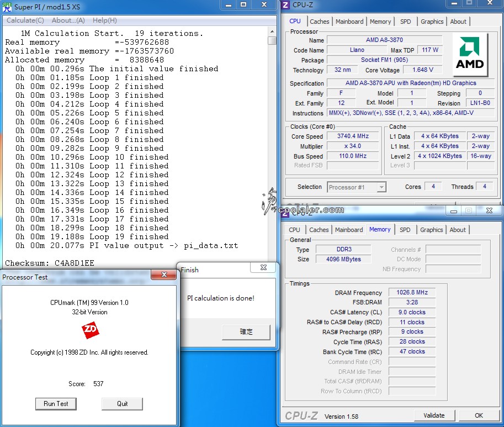Screen dimensions: 504x427
Task: Click the Cycle Time (tRAS) value 28 clocks
Action: pyautogui.click(x=412, y=341)
